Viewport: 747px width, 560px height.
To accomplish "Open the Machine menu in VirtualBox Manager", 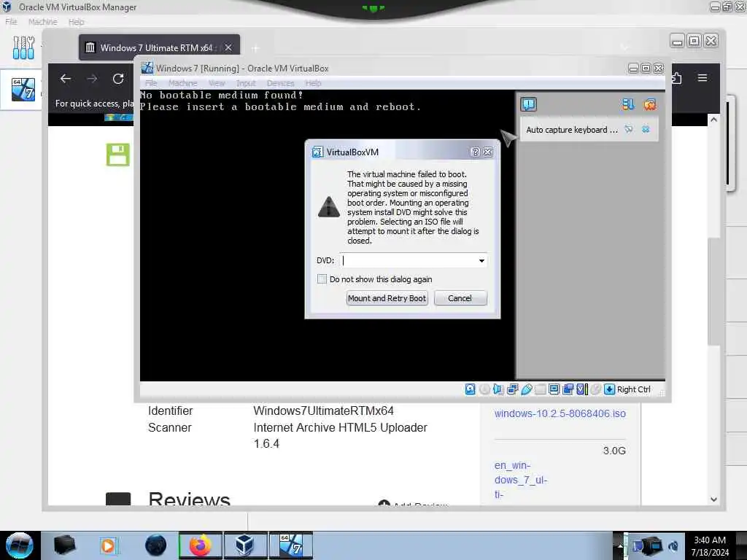I will click(42, 22).
